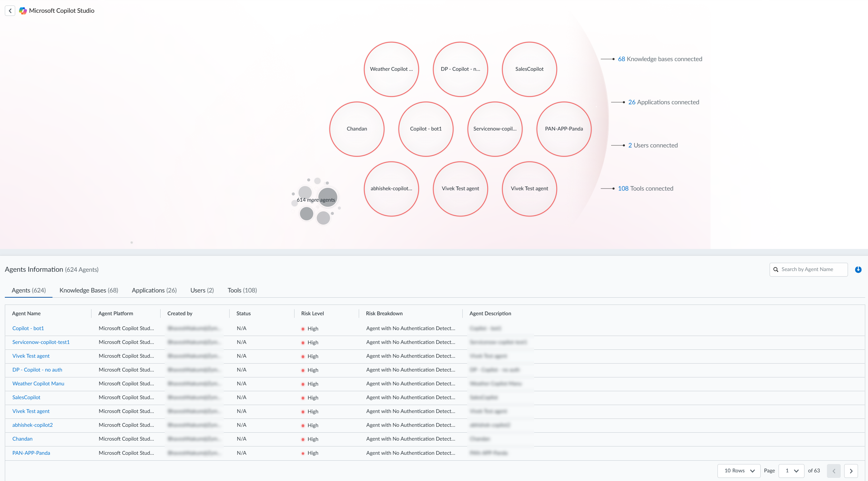The height and width of the screenshot is (481, 868).
Task: Open the 10 Rows dropdown
Action: pyautogui.click(x=739, y=471)
